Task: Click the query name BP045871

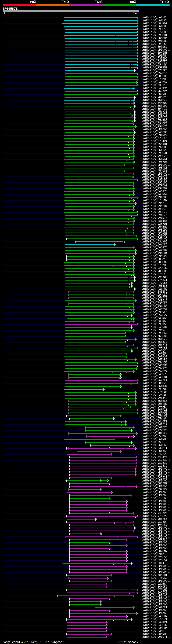Action: [x=10, y=9]
